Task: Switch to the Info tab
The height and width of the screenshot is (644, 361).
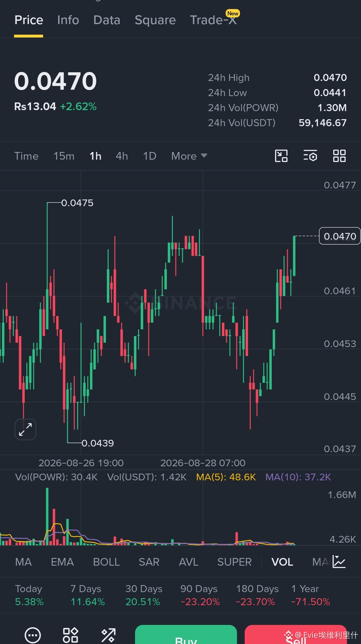Action: pyautogui.click(x=68, y=20)
